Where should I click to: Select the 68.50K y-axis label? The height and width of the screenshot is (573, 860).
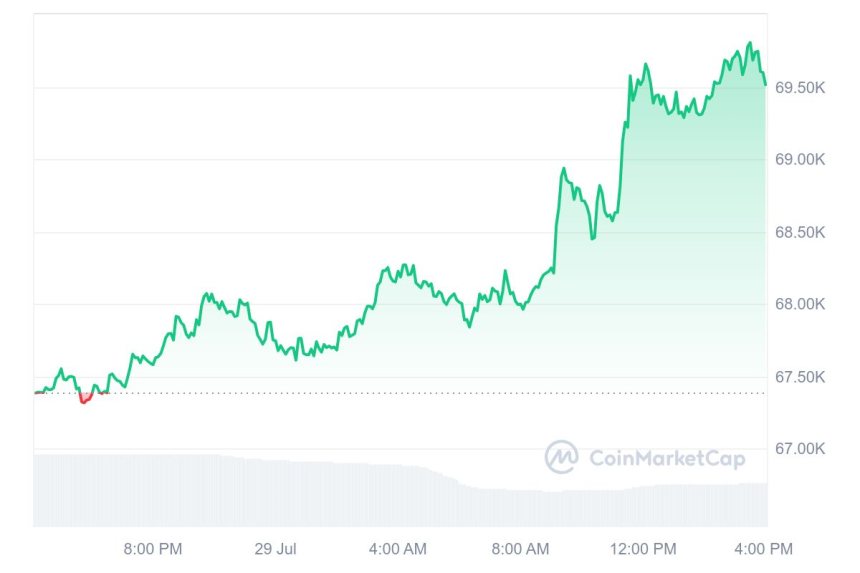pyautogui.click(x=800, y=232)
